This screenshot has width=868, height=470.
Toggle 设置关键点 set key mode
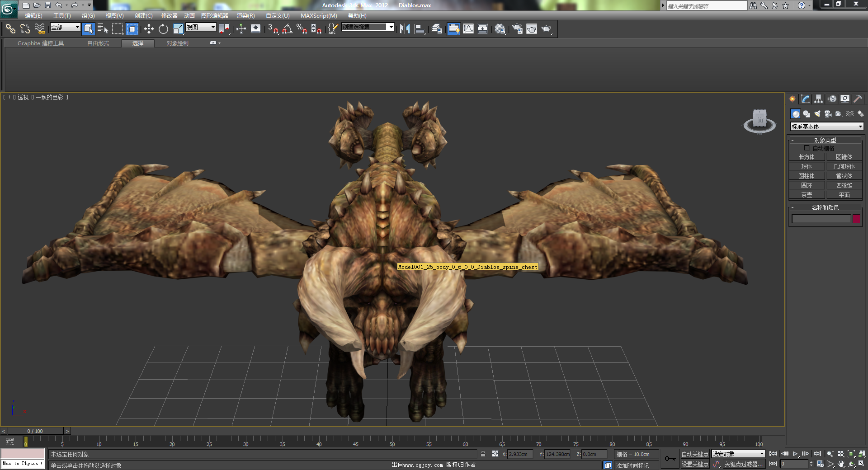(695, 464)
